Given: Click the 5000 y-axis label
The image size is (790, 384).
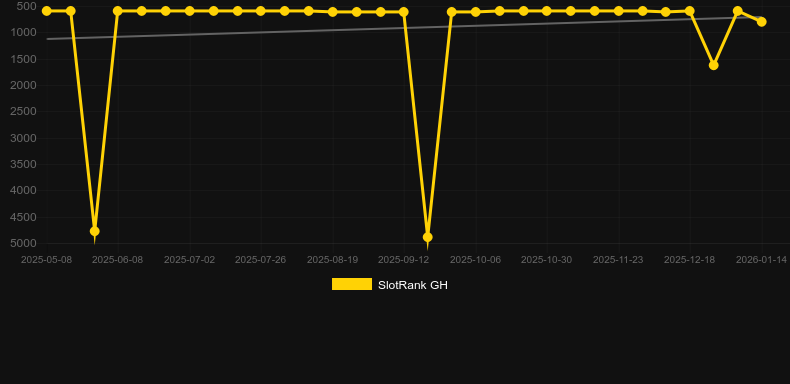Looking at the screenshot, I should [24, 244].
